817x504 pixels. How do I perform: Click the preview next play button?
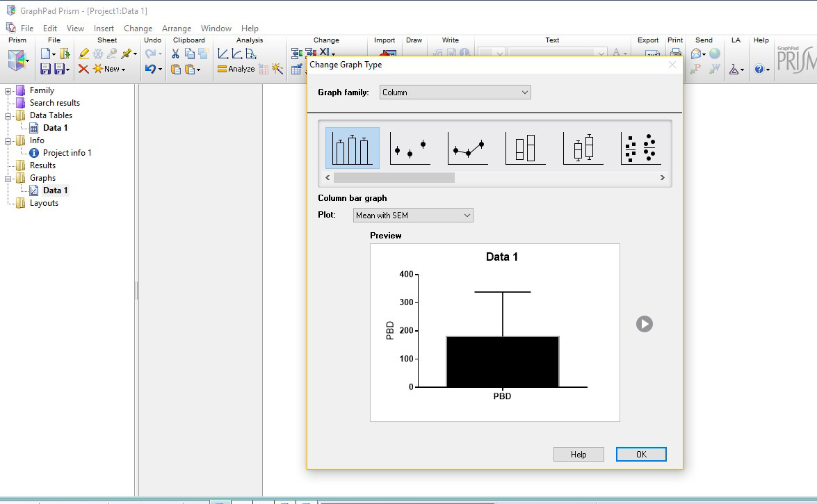(645, 324)
